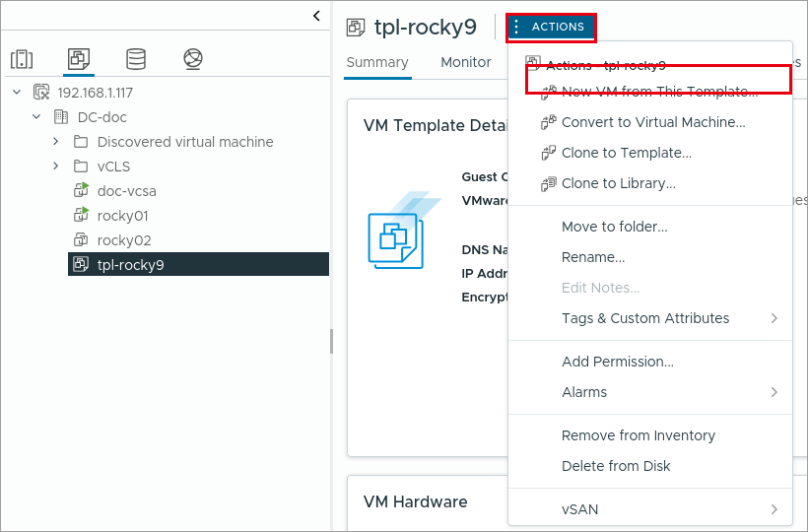
Task: Select rocky02 in the inventory tree
Action: click(124, 240)
